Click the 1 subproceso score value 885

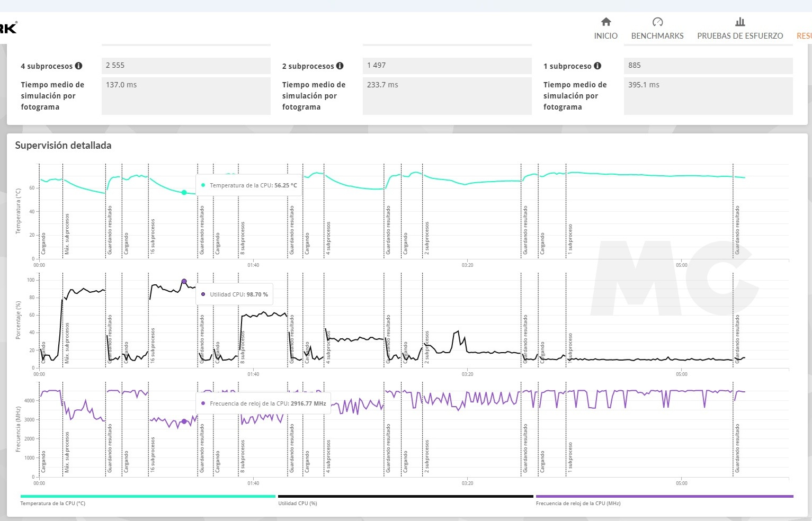click(x=708, y=66)
